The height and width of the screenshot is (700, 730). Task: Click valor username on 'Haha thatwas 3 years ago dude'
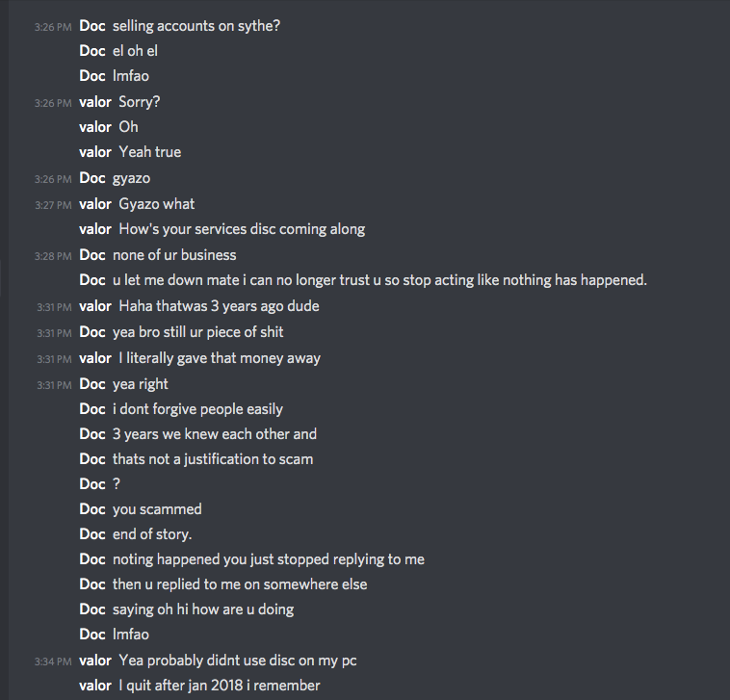[95, 306]
